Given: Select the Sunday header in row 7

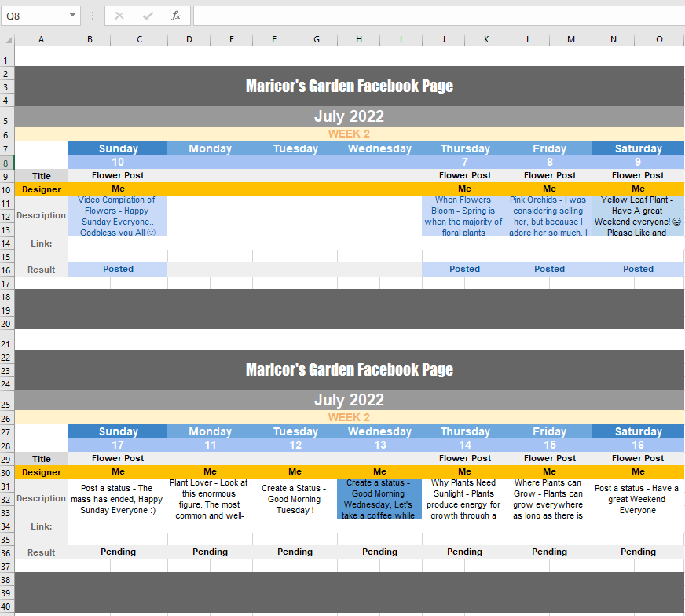Looking at the screenshot, I should [118, 148].
